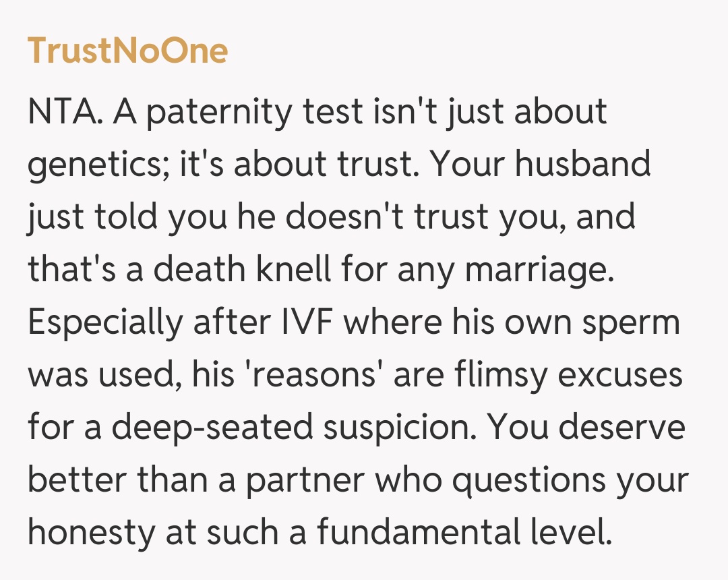This screenshot has width=728, height=580.
Task: Click the word 'honesty' in the last line
Action: pyautogui.click(x=92, y=533)
